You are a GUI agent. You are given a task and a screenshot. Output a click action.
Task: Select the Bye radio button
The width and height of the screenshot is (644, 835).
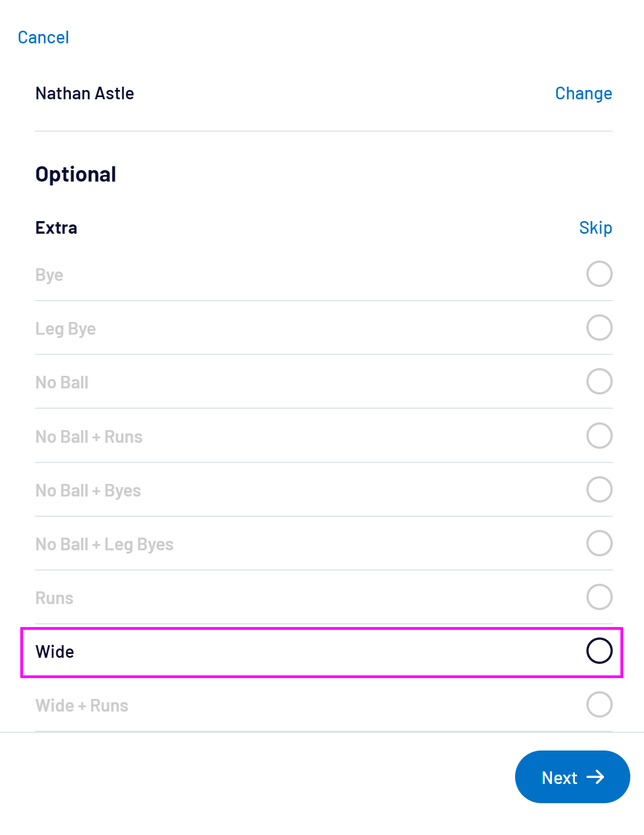pyautogui.click(x=599, y=274)
